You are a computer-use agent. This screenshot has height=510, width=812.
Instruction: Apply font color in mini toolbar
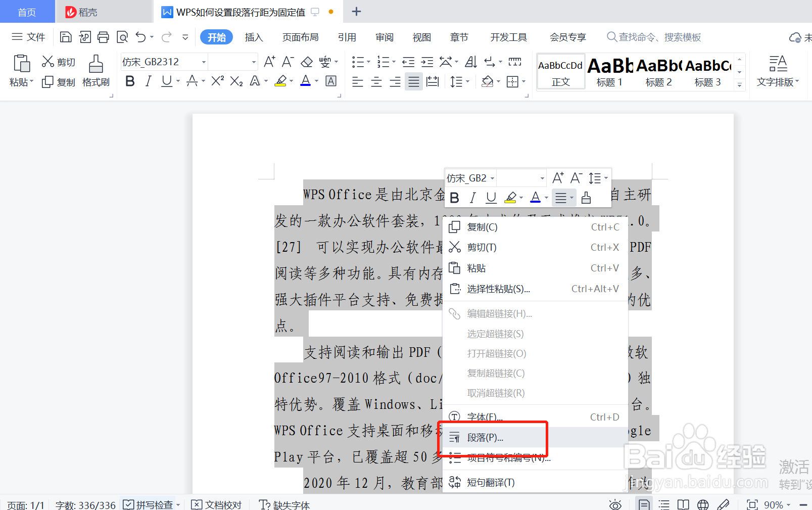535,198
